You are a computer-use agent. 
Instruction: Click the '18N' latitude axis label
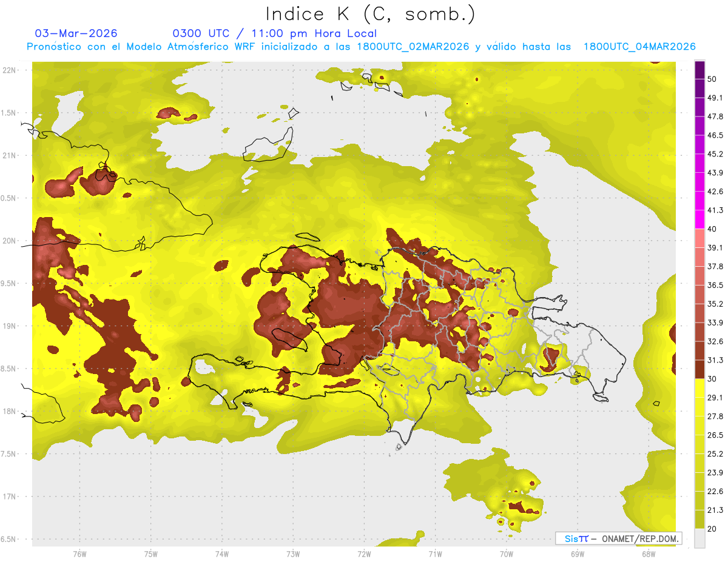tap(9, 411)
